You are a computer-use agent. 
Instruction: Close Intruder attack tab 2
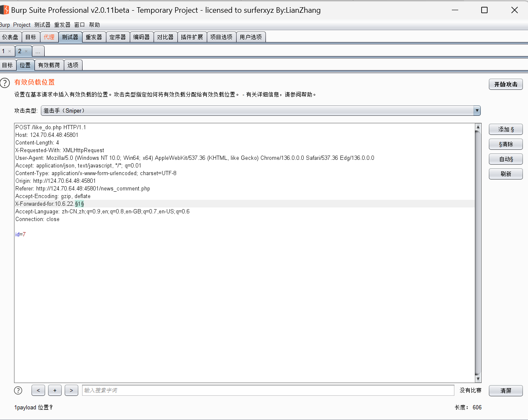pyautogui.click(x=26, y=51)
